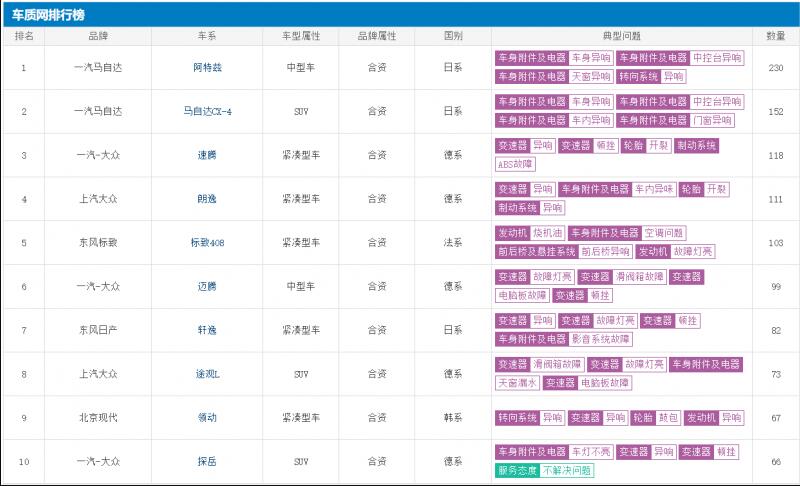The width and height of the screenshot is (800, 486).
Task: Open the 迈腾 car series link
Action: tap(207, 287)
